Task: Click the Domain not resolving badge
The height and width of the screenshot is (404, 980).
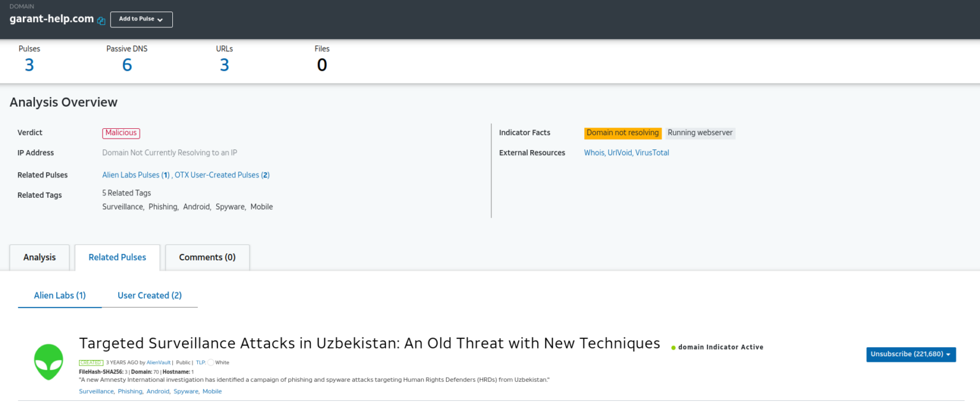Action: click(623, 133)
